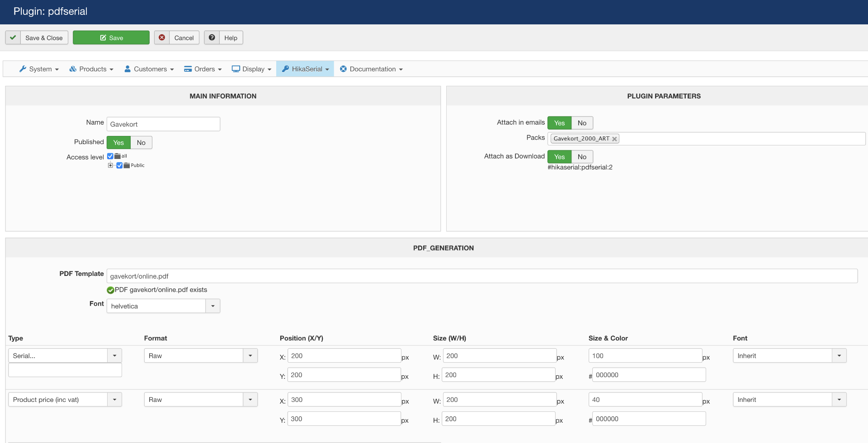Toggle the 'all' access level checkbox

pyautogui.click(x=110, y=156)
